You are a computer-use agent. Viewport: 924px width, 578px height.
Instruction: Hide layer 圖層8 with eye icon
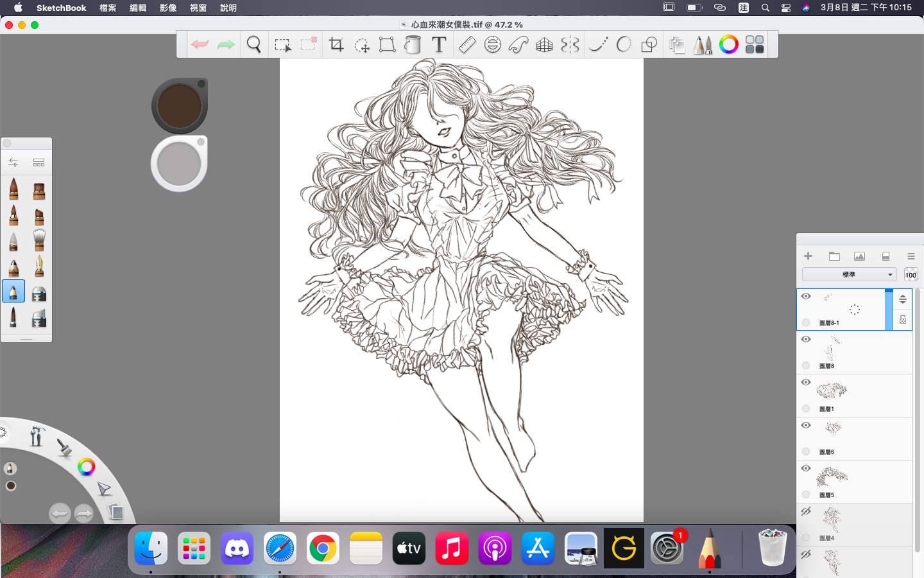806,339
